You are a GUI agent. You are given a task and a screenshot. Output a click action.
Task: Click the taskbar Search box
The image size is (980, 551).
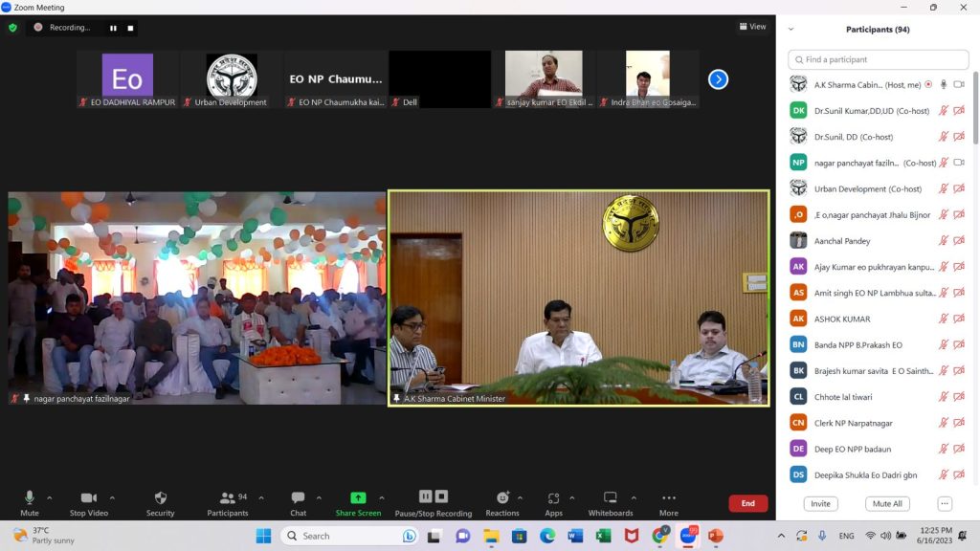350,536
